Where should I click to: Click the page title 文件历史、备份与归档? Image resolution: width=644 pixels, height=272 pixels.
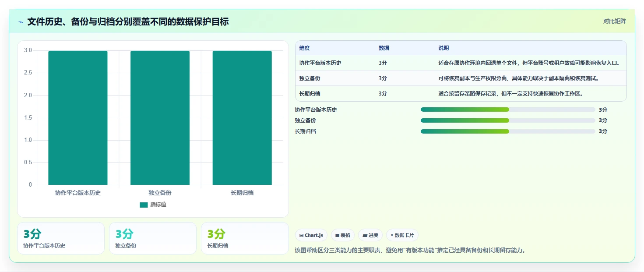(128, 21)
